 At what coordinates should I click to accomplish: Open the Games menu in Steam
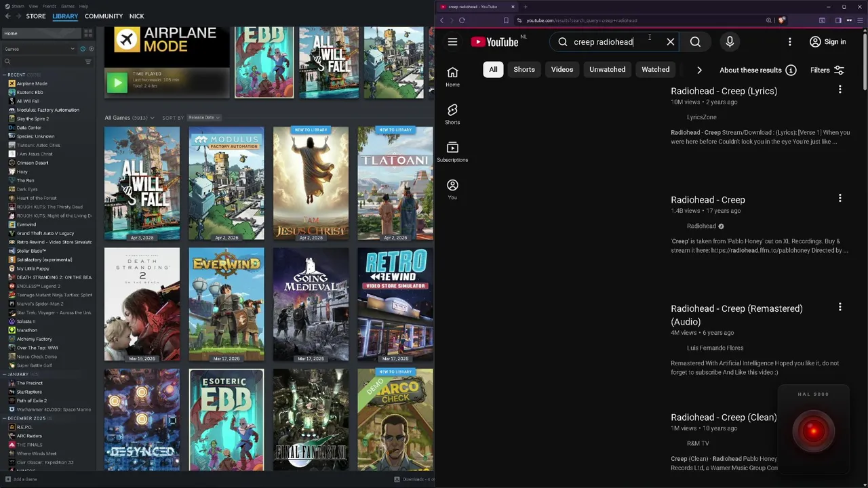[x=68, y=6]
